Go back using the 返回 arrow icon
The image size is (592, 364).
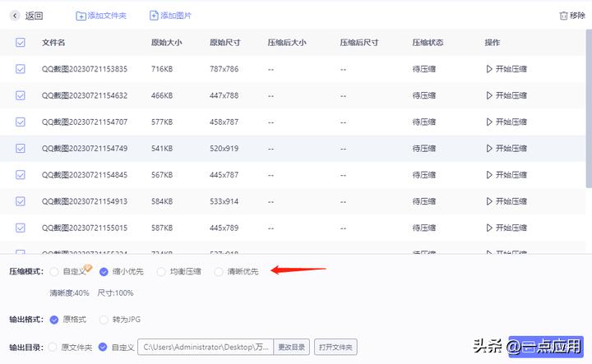[15, 16]
